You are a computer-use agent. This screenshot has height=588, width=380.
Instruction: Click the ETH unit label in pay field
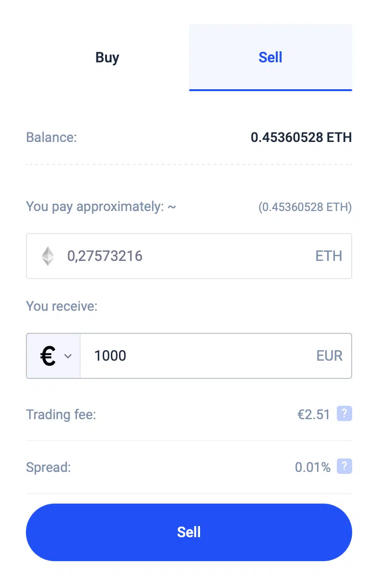coord(329,256)
